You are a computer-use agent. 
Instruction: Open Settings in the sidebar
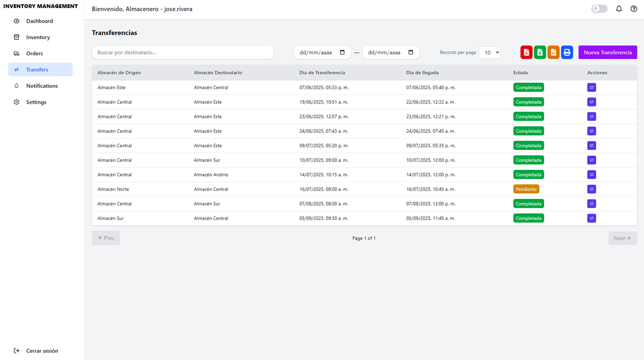click(x=40, y=102)
